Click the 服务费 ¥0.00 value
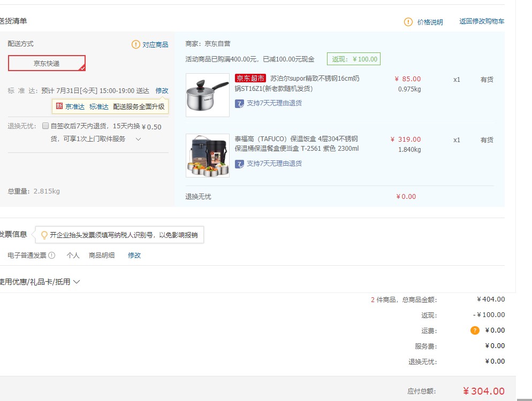The height and width of the screenshot is (401, 532). (495, 346)
